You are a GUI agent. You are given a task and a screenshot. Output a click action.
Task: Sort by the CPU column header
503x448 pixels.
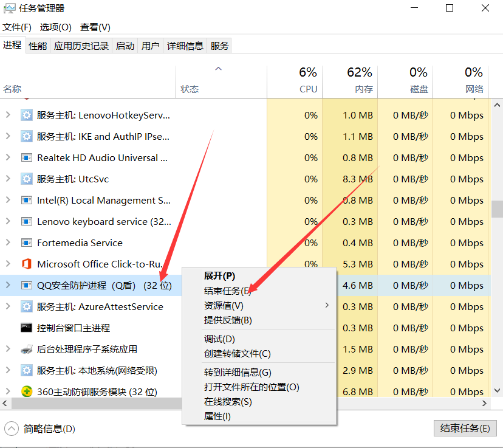(x=295, y=82)
